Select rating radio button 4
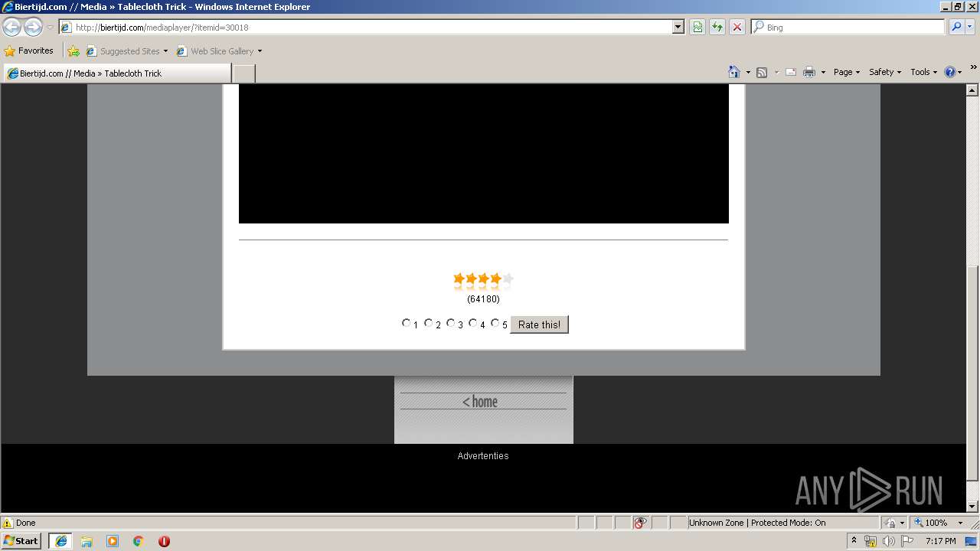The height and width of the screenshot is (551, 980). 473,323
